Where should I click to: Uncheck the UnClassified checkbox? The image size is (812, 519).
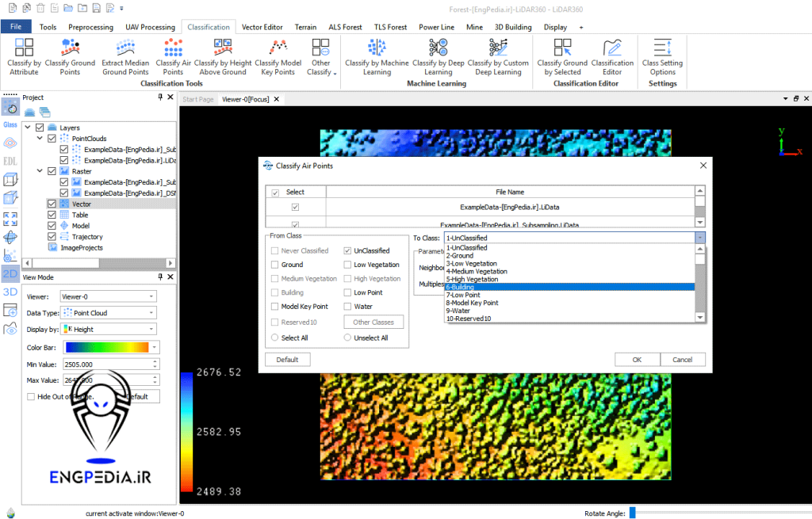[348, 251]
